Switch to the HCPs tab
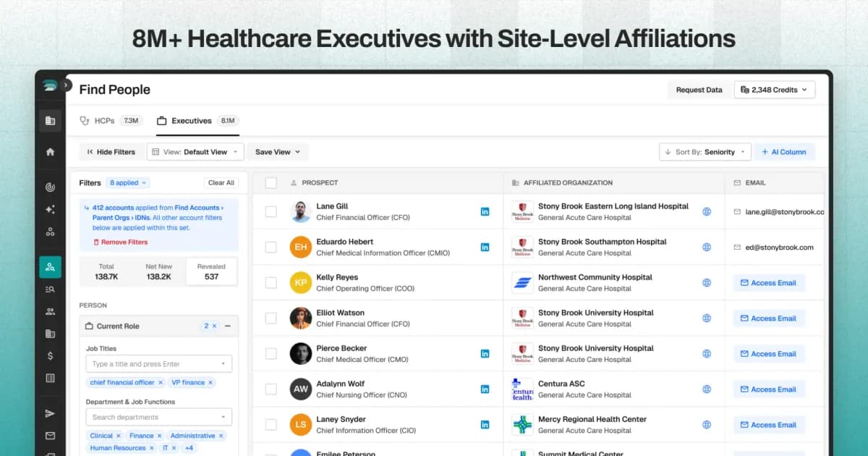 coord(111,121)
